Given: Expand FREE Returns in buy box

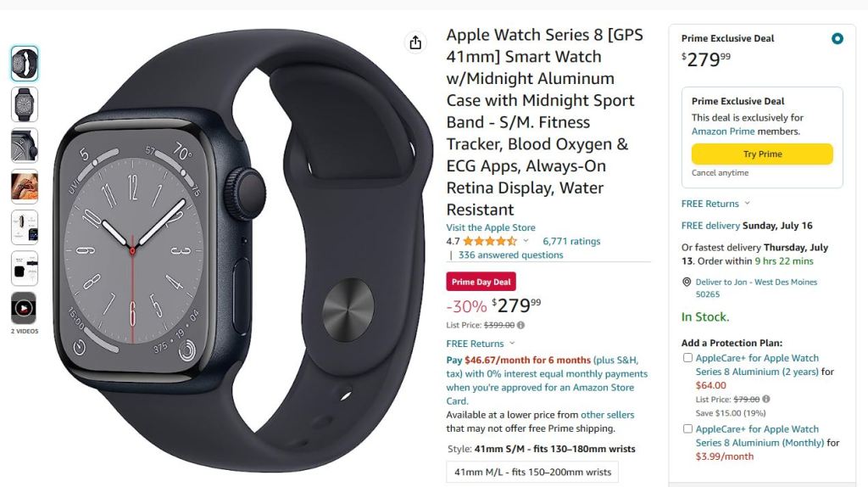Looking at the screenshot, I should click(715, 204).
